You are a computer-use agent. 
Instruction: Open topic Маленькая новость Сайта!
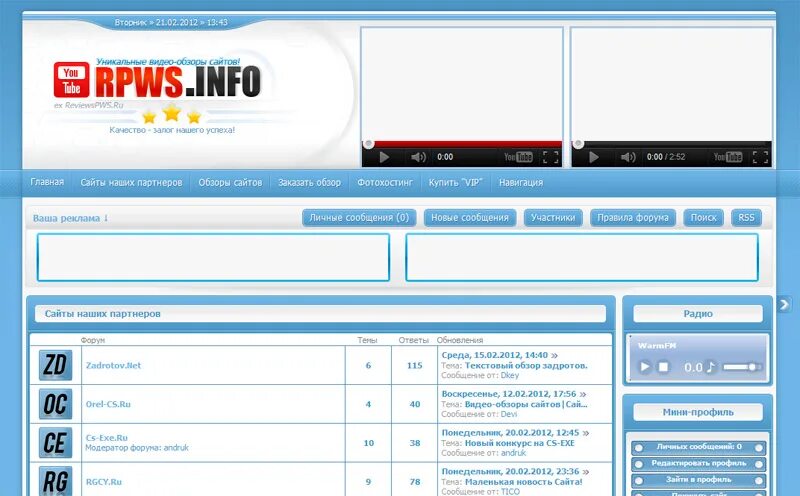click(x=523, y=482)
